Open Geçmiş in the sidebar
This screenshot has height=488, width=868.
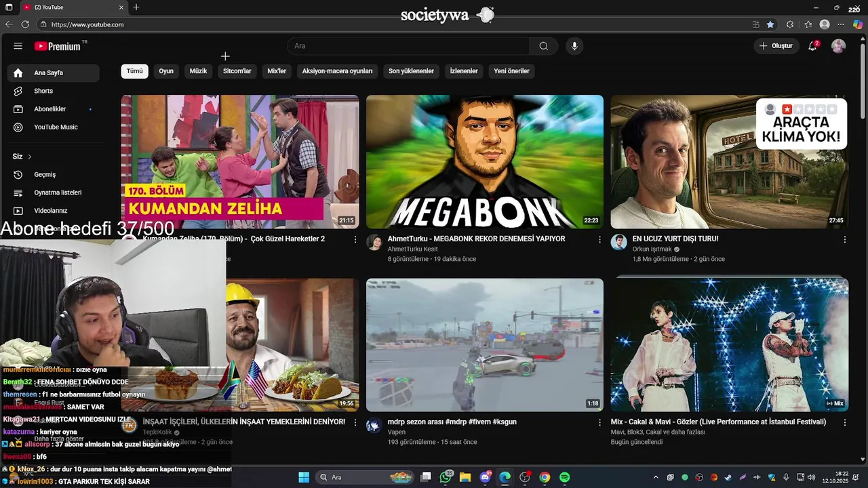click(x=54, y=175)
